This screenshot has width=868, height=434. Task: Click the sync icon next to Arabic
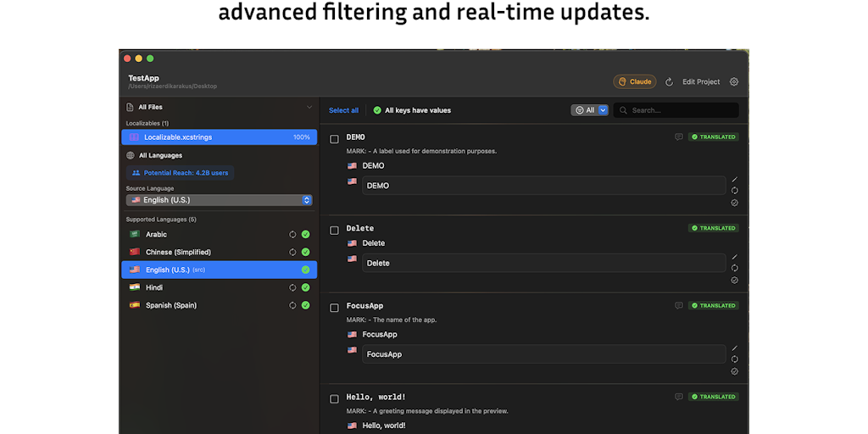click(x=292, y=235)
